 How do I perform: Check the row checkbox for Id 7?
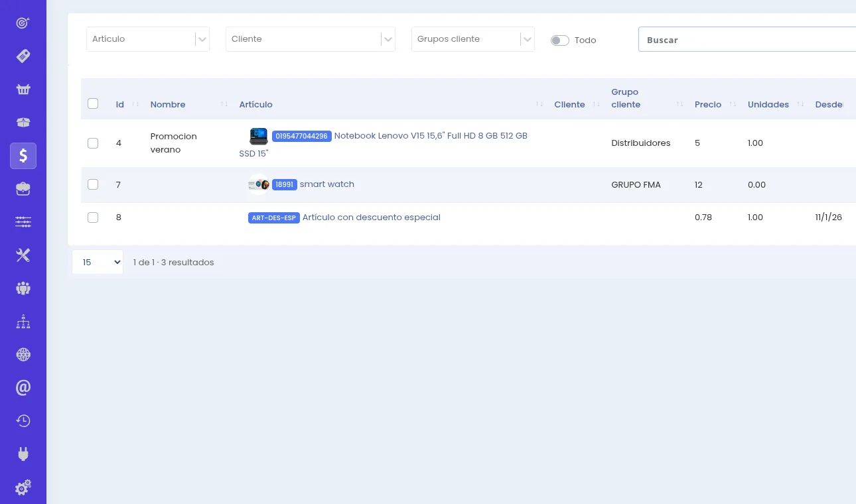tap(93, 184)
